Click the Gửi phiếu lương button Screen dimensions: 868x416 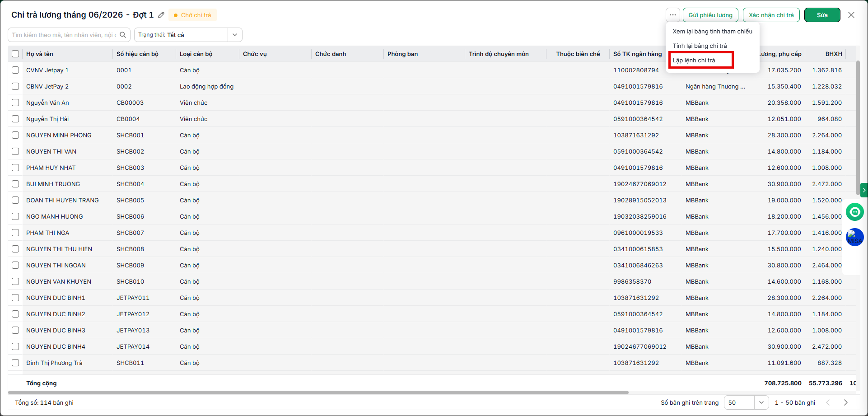coord(710,15)
